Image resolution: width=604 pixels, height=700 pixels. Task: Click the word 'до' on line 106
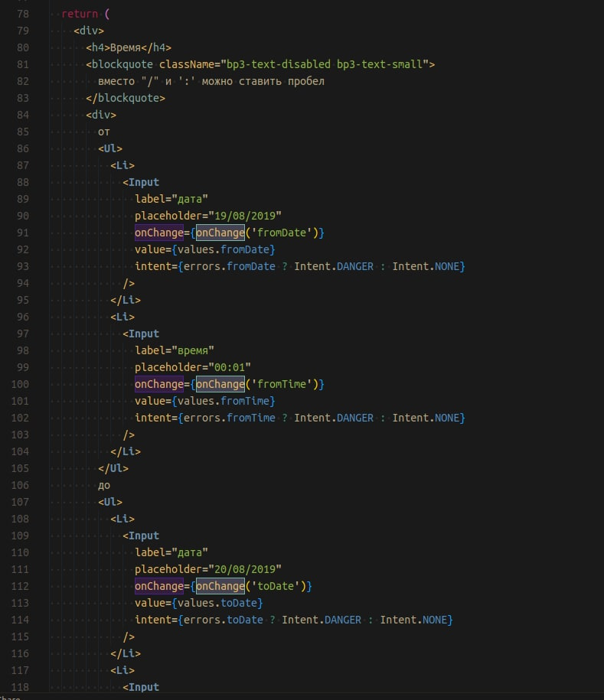pyautogui.click(x=104, y=485)
